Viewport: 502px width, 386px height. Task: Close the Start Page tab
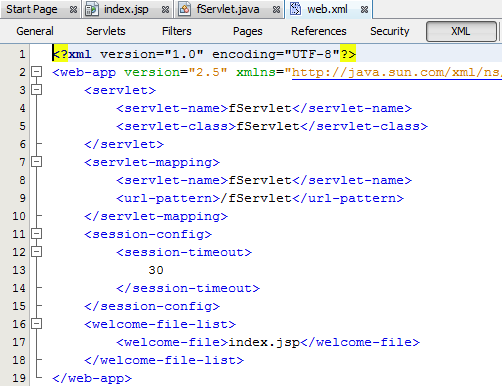pyautogui.click(x=73, y=10)
